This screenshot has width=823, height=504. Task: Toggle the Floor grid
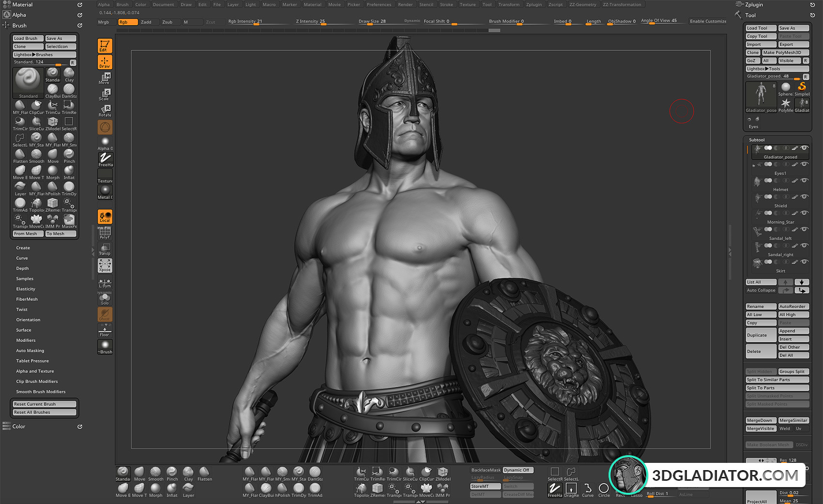pyautogui.click(x=104, y=331)
